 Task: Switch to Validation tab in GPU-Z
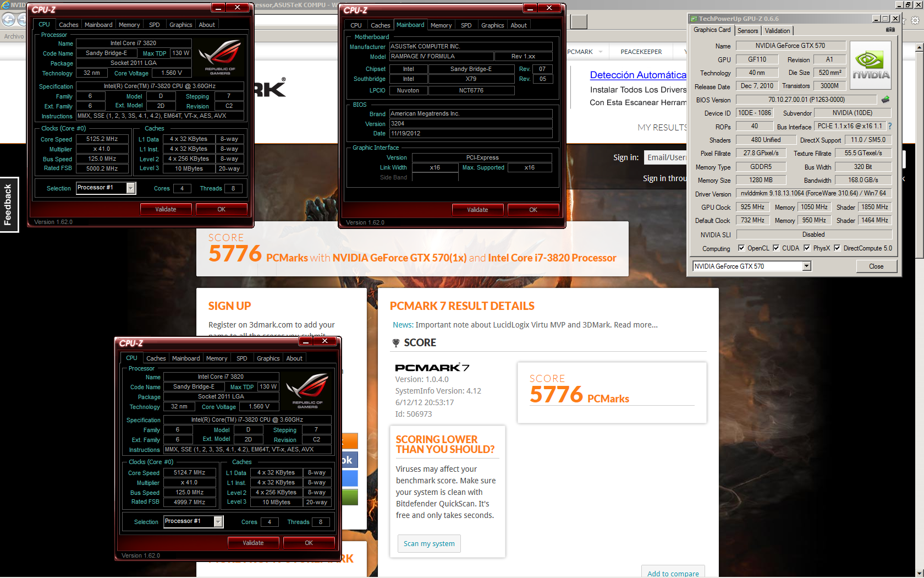point(777,31)
